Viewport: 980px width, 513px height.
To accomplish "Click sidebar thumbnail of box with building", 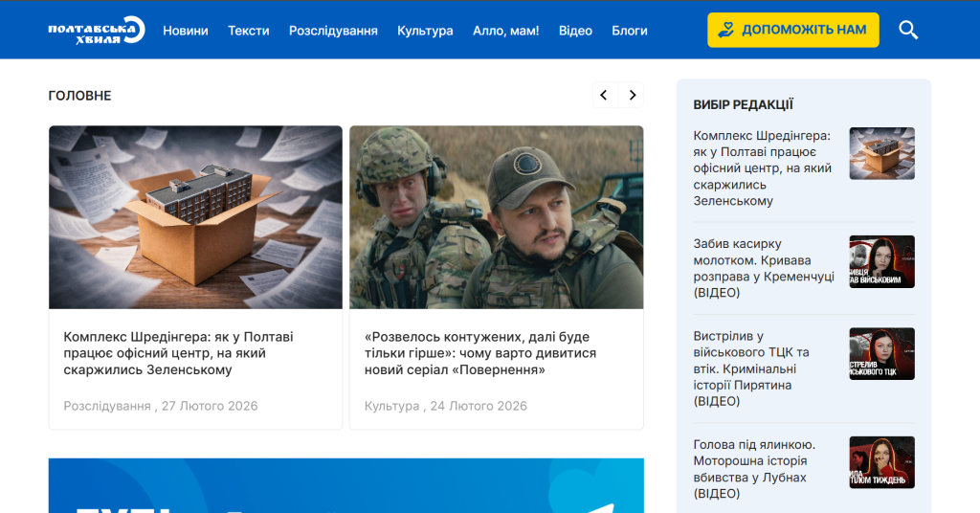I will [881, 154].
